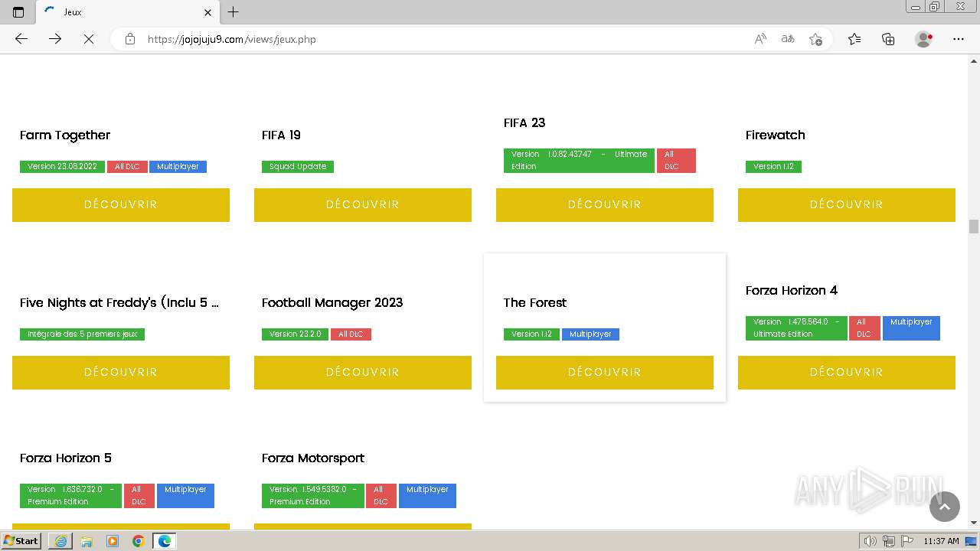Image resolution: width=980 pixels, height=551 pixels.
Task: Click DÉCOUVRIR under Football Manager 2023
Action: pyautogui.click(x=363, y=373)
